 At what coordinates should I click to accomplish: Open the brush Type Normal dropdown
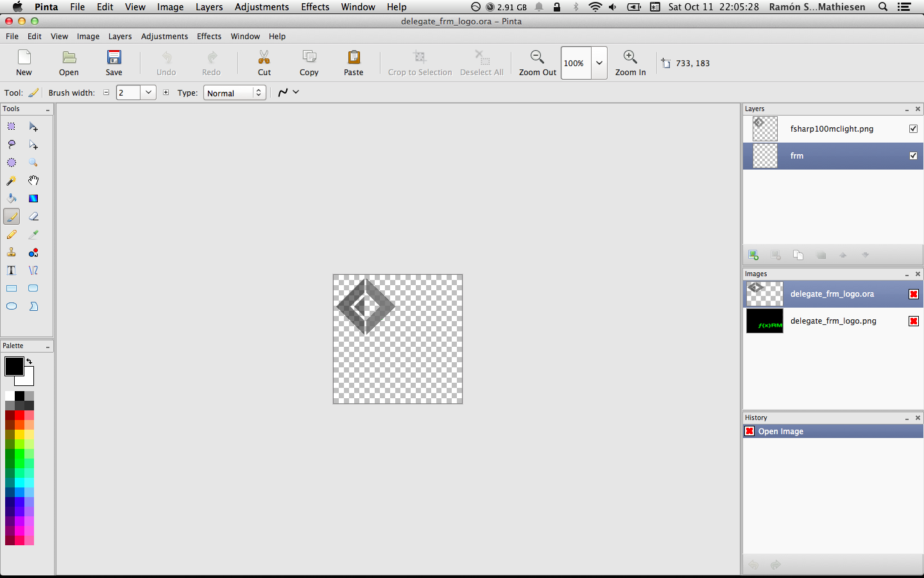point(235,93)
